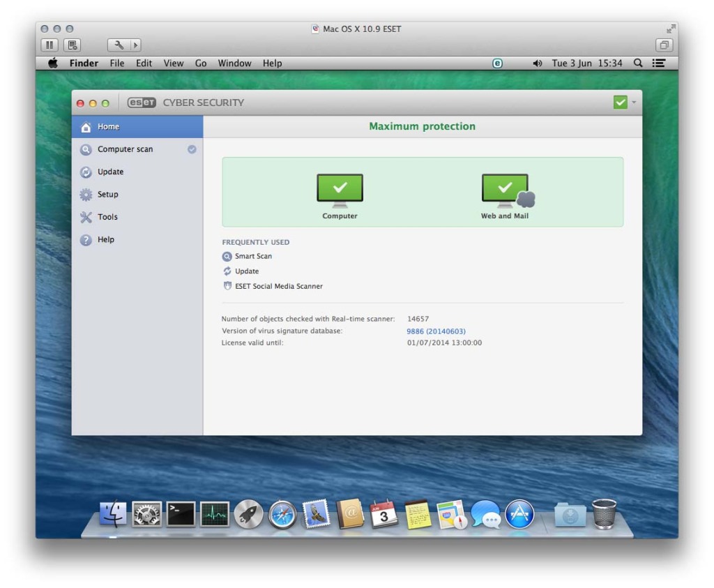Launch Terminal from the Dock
The image size is (714, 588).
pos(181,514)
